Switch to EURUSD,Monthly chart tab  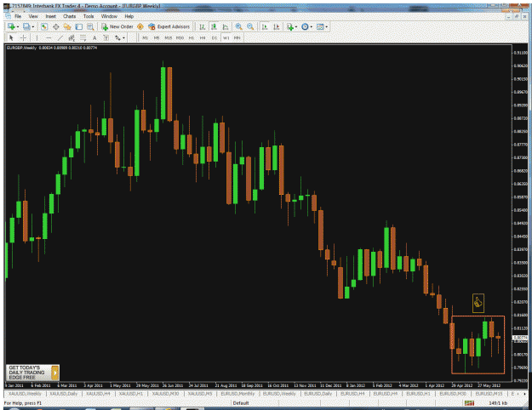tap(237, 394)
